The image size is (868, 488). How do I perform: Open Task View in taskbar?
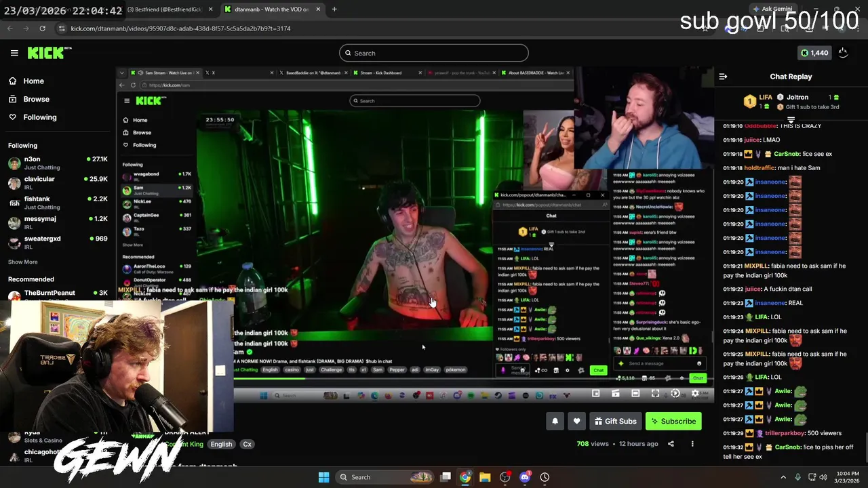[x=446, y=477]
